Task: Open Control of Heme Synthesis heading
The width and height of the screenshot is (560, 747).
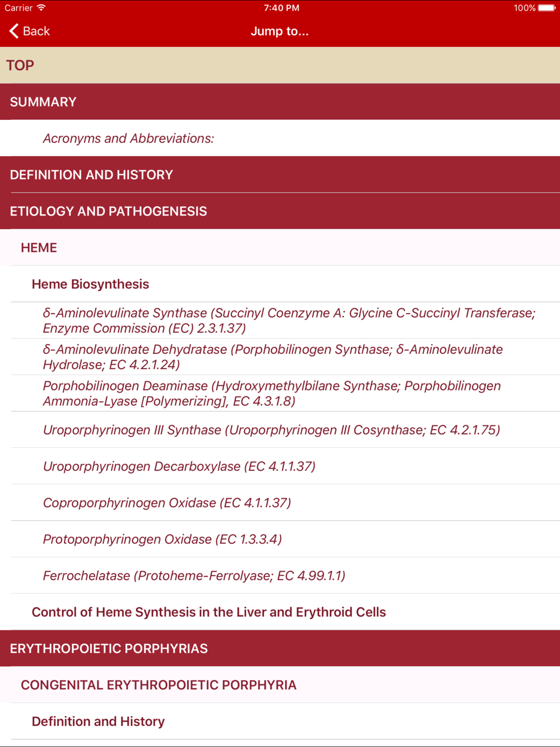Action: point(280,611)
